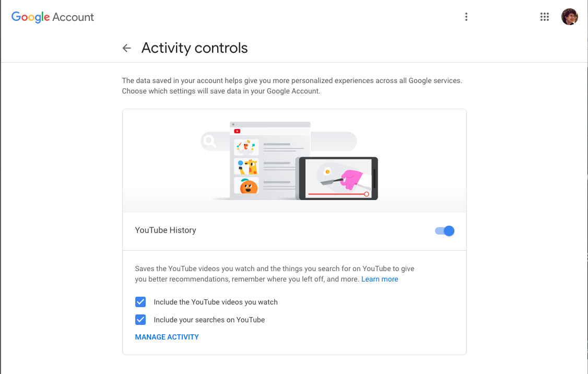This screenshot has width=588, height=374.
Task: Click the orange pumpkin character thumbnail
Action: (247, 185)
